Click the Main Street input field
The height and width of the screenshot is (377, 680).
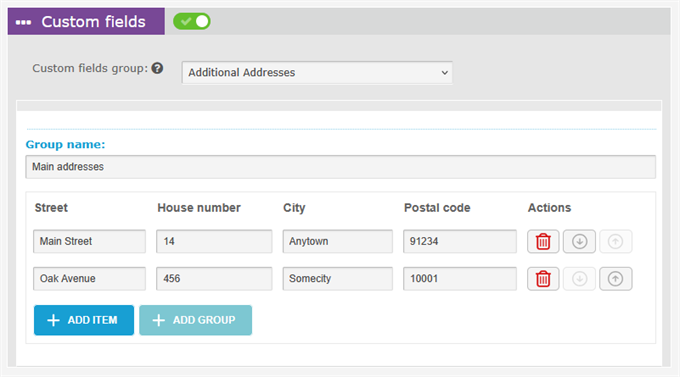pos(89,241)
